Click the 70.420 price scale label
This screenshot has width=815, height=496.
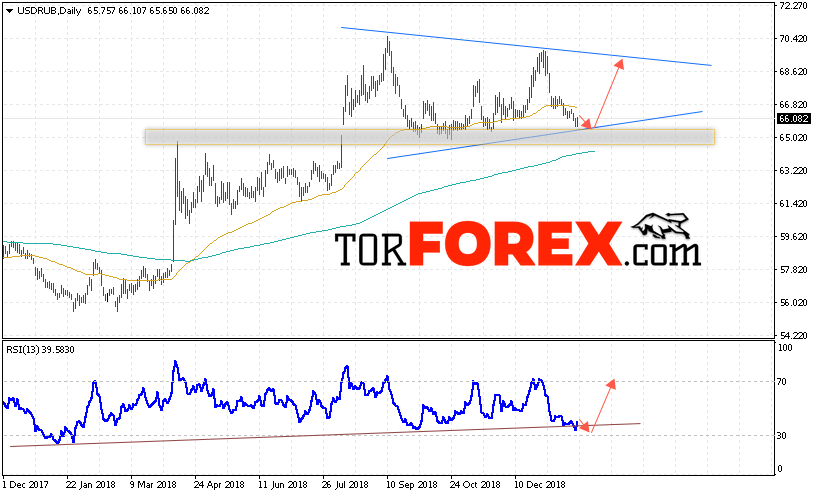tap(793, 39)
